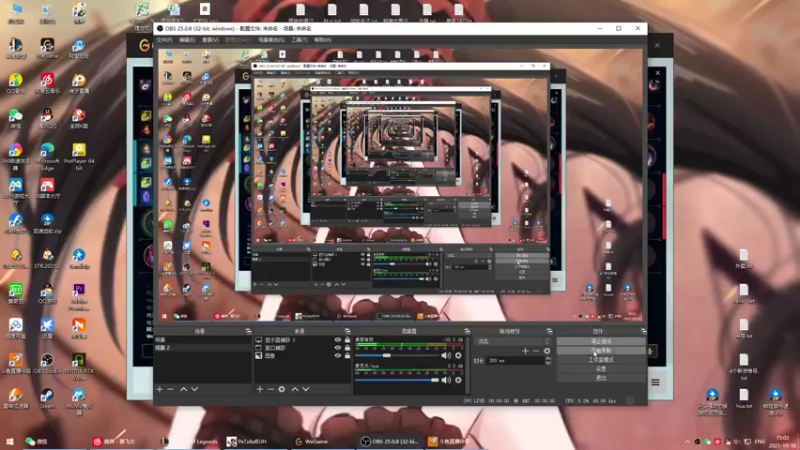Screen dimensions: 800x450
Task: Open OBS Studio desktop shortcut
Action: (47, 364)
